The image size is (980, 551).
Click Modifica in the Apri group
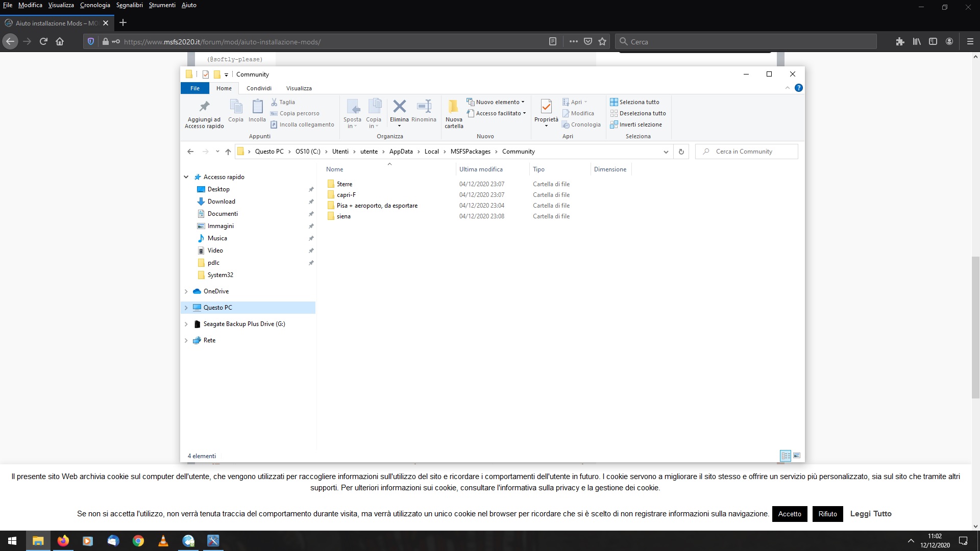(x=578, y=113)
